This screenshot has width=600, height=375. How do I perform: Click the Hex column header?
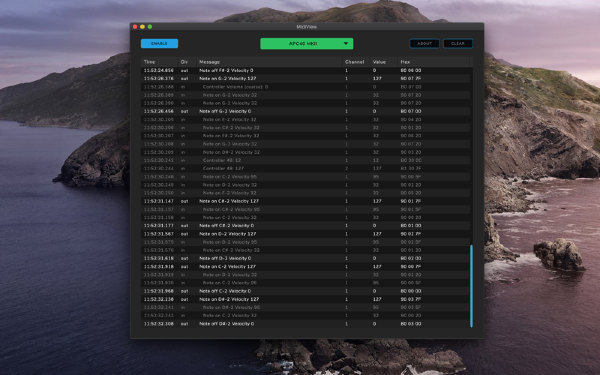point(405,62)
